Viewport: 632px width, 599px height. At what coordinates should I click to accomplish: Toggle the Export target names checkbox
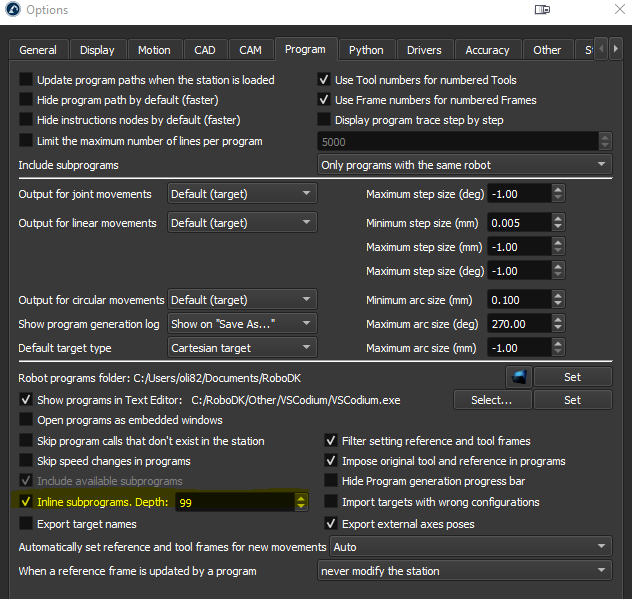click(26, 523)
